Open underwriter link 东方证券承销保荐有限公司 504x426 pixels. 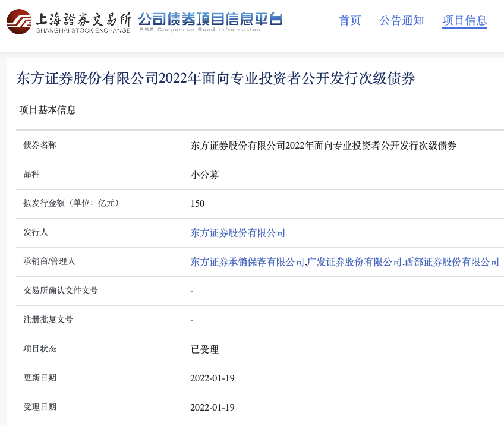(x=247, y=262)
